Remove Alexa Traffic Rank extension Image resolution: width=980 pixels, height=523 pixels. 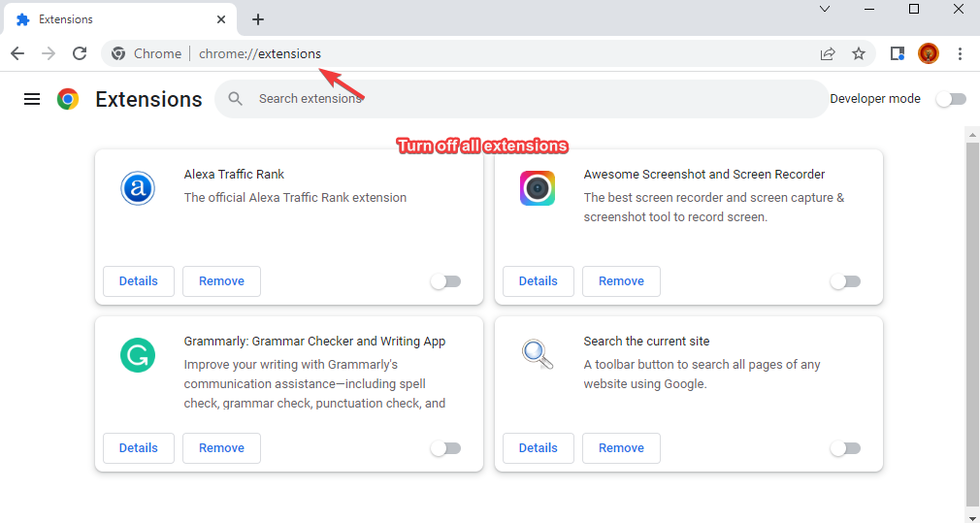coord(222,281)
